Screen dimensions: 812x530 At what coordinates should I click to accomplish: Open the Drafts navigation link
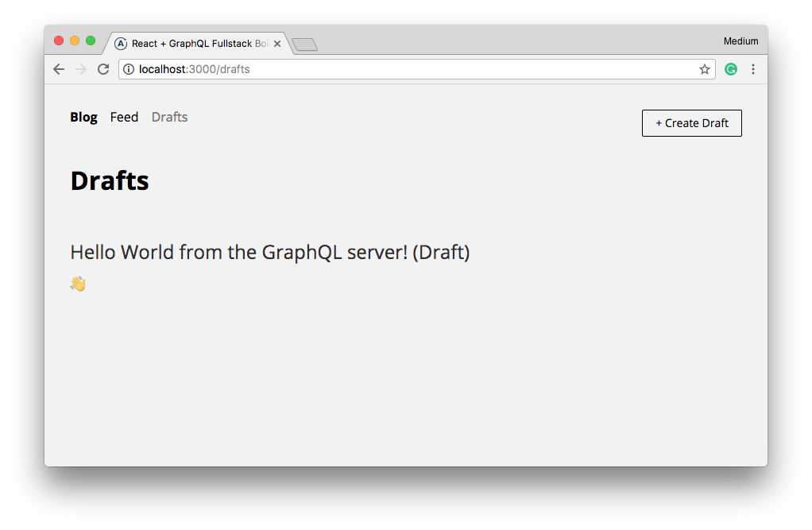(x=169, y=117)
